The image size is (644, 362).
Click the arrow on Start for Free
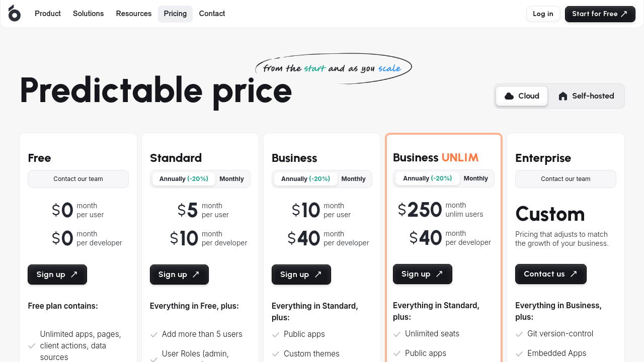click(624, 14)
